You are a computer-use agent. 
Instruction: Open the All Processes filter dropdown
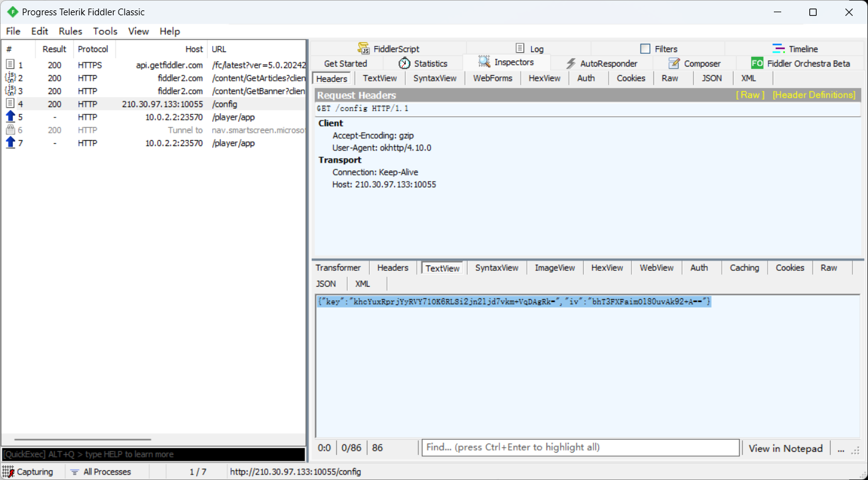101,472
